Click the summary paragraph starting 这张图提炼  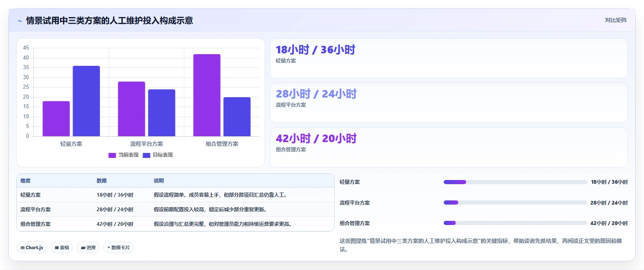click(483, 245)
